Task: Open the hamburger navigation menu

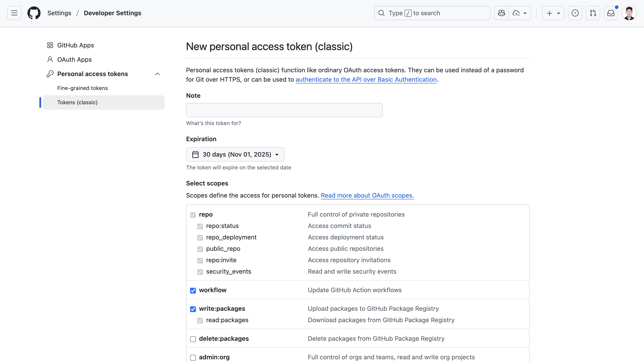Action: pyautogui.click(x=14, y=13)
